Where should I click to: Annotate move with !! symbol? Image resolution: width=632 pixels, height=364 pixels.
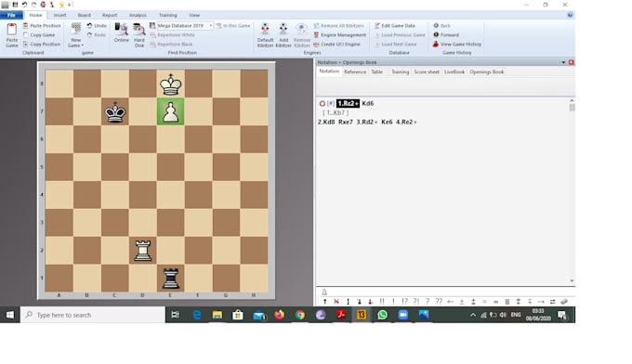tap(382, 301)
